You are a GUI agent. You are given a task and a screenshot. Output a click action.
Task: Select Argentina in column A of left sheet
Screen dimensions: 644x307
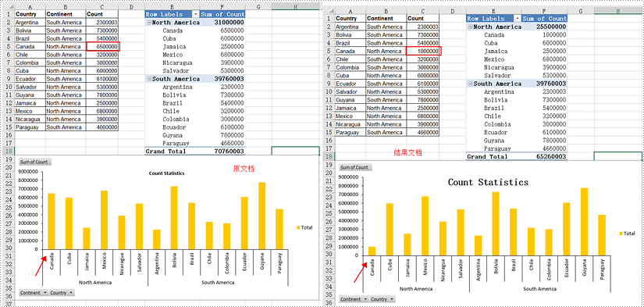(30, 22)
